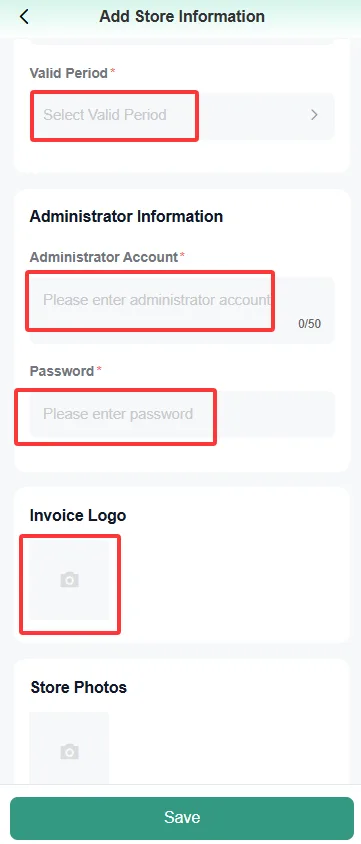Open the Select Valid Period picker
The image size is (361, 844).
point(182,116)
